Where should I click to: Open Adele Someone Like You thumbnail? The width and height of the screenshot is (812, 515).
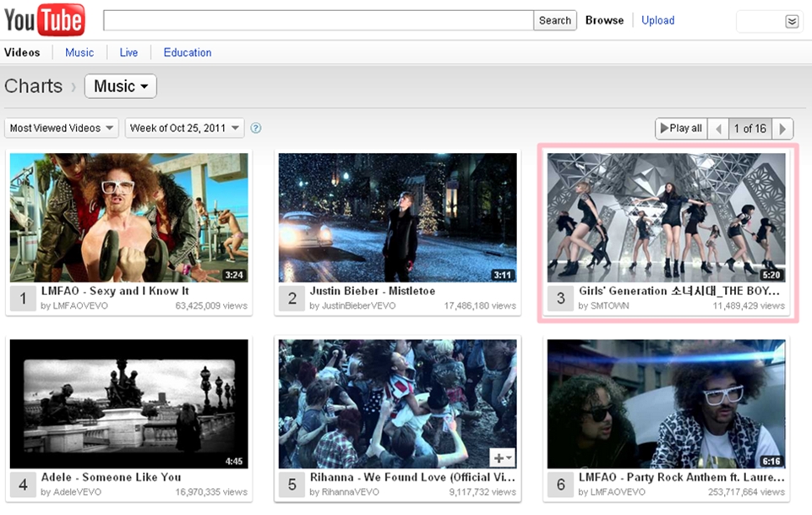point(129,404)
